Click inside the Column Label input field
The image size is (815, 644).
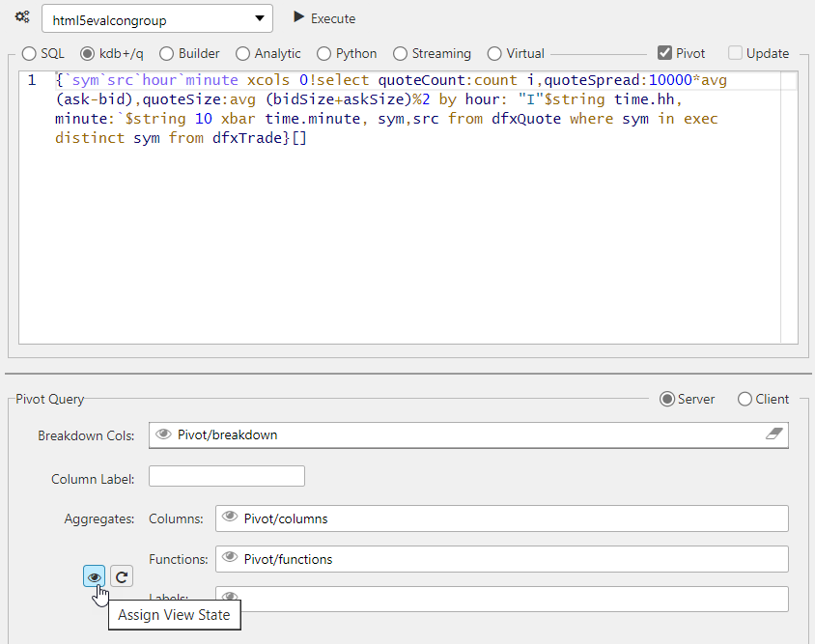click(226, 475)
